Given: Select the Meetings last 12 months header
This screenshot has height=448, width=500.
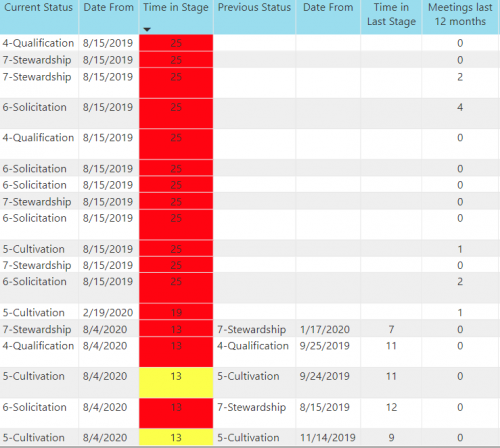Looking at the screenshot, I should (460, 14).
